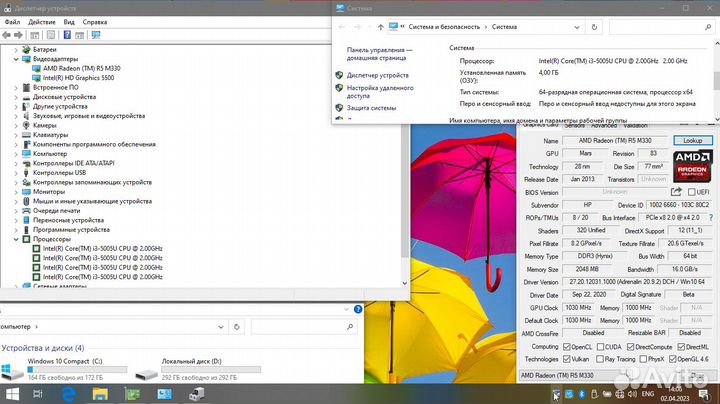
Task: Select Локальный диск (D:) drive
Action: pyautogui.click(x=198, y=369)
